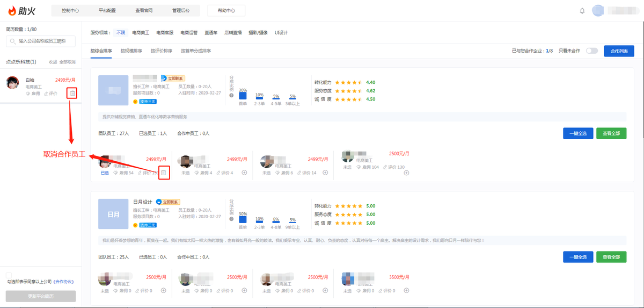This screenshot has width=644, height=308.
Task: Click the 日月设计 company name
Action: tap(143, 202)
